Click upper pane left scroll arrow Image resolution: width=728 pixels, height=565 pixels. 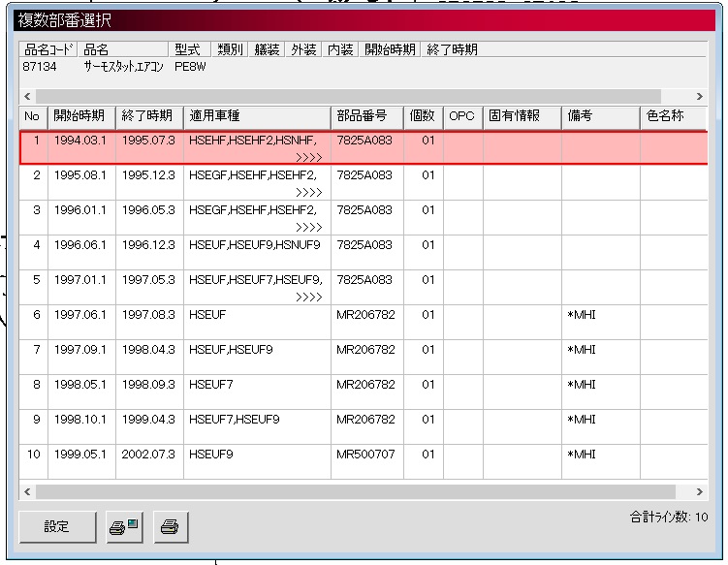(27, 96)
